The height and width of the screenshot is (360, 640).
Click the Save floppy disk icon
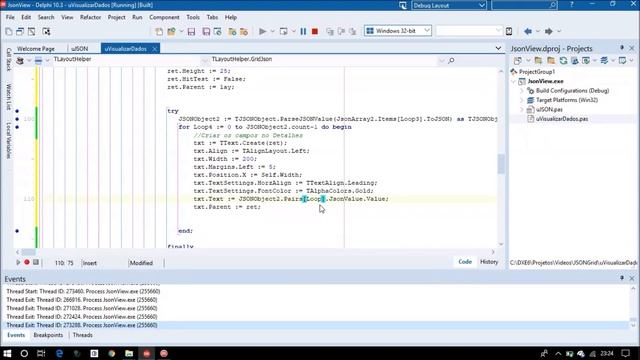[x=191, y=31]
